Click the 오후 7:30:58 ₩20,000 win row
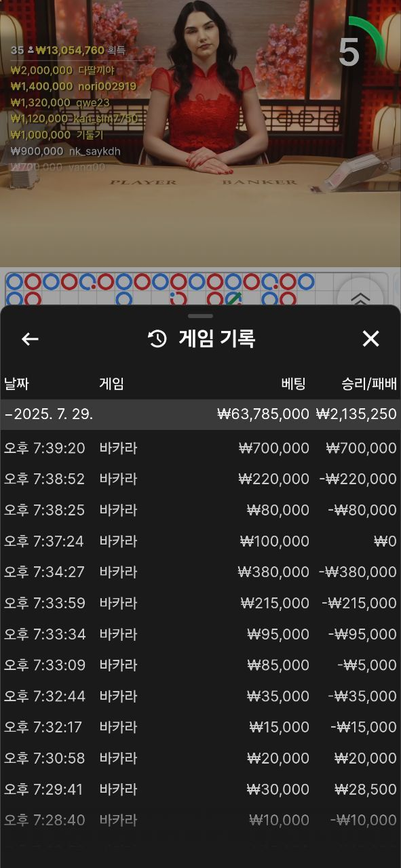This screenshot has width=401, height=868. pos(200,758)
